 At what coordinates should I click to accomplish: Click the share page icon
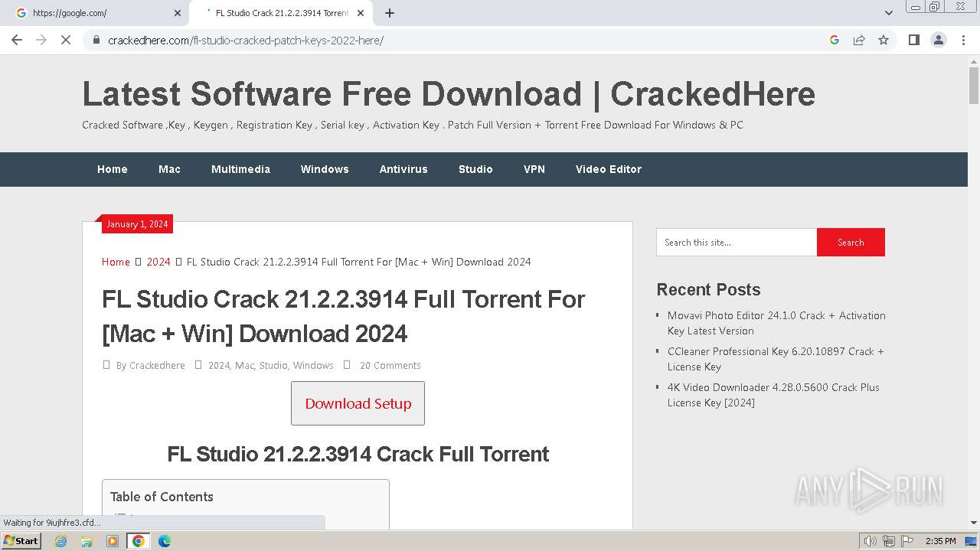pos(859,40)
